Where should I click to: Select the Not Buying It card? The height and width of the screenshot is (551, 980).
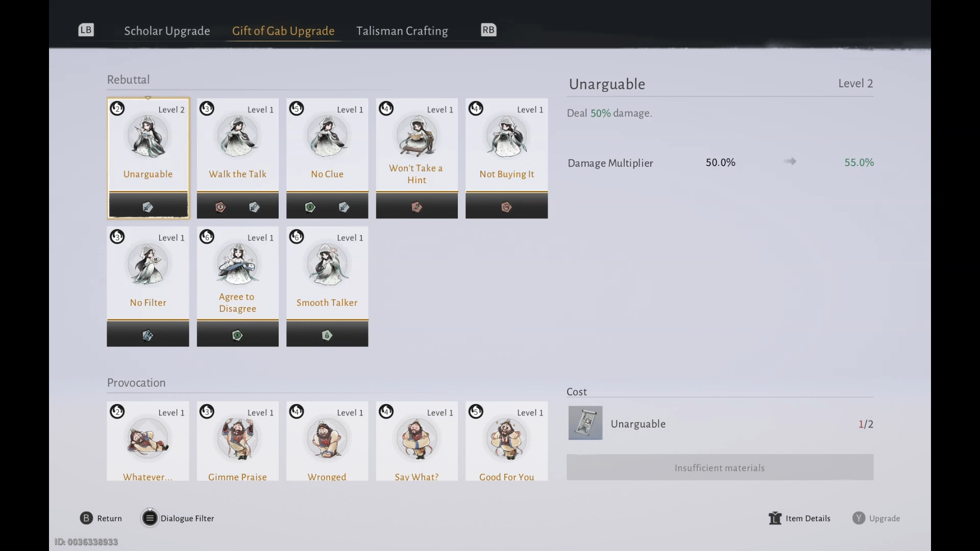[x=507, y=158]
